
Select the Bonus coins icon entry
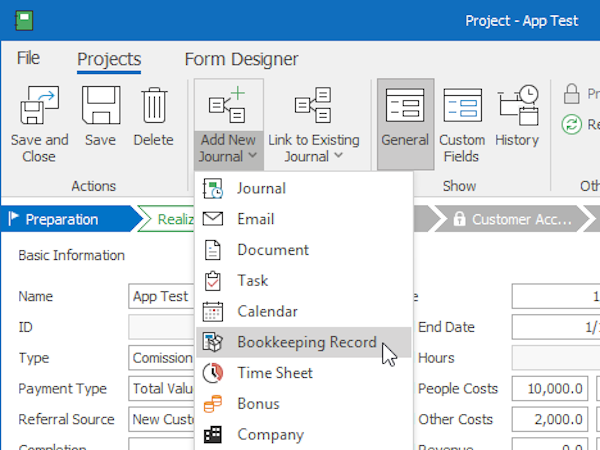[x=213, y=404]
